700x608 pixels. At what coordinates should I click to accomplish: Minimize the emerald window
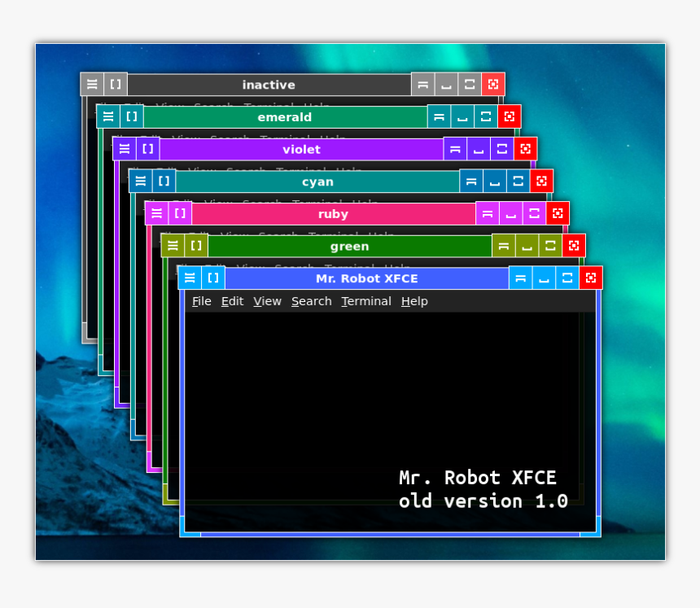[x=462, y=116]
